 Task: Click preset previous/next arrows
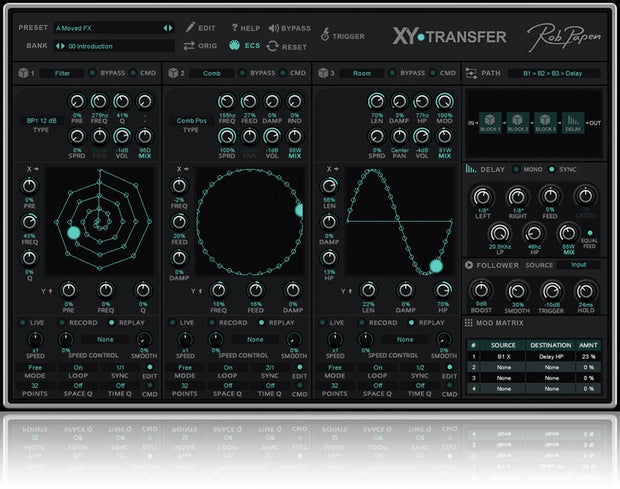pyautogui.click(x=168, y=28)
